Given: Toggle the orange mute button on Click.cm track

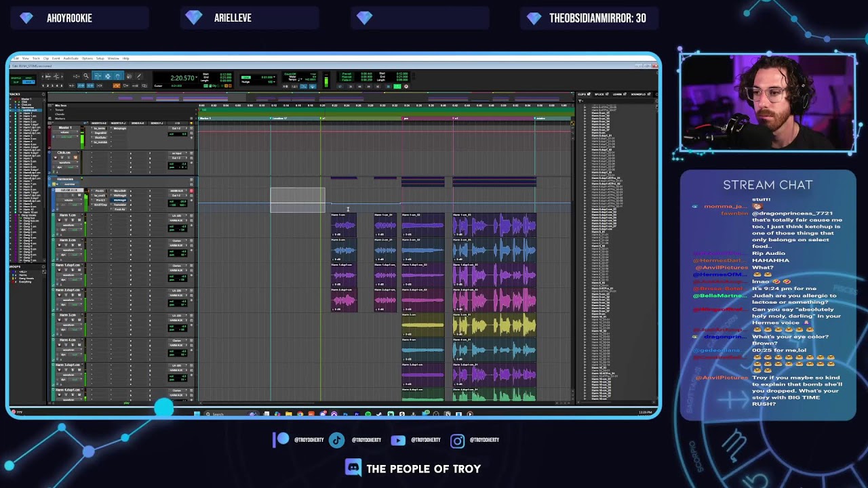Looking at the screenshot, I should pyautogui.click(x=75, y=157).
